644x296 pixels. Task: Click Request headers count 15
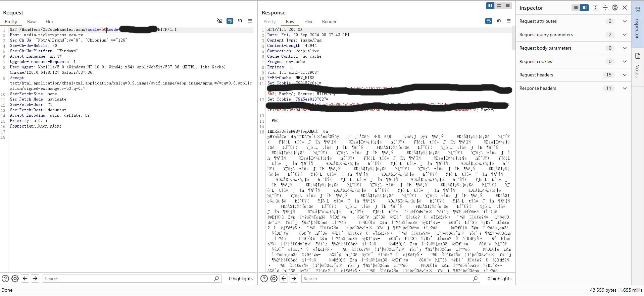tap(609, 75)
